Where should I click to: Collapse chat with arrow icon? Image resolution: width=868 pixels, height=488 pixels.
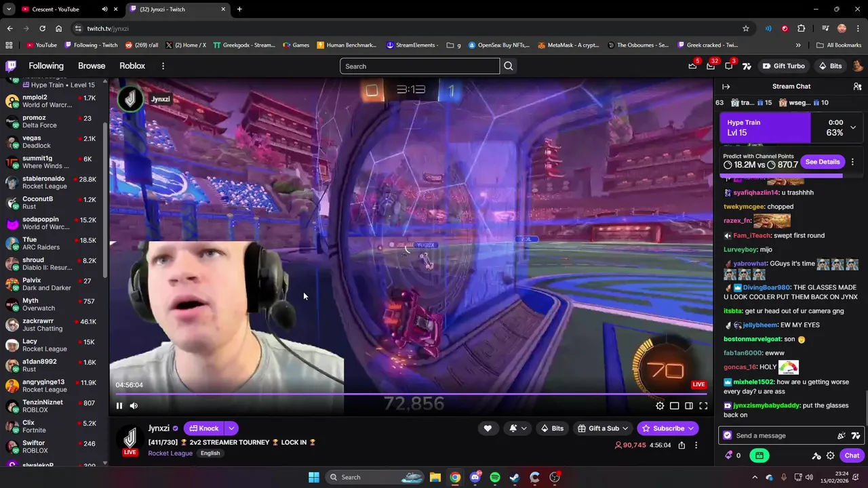click(x=726, y=86)
